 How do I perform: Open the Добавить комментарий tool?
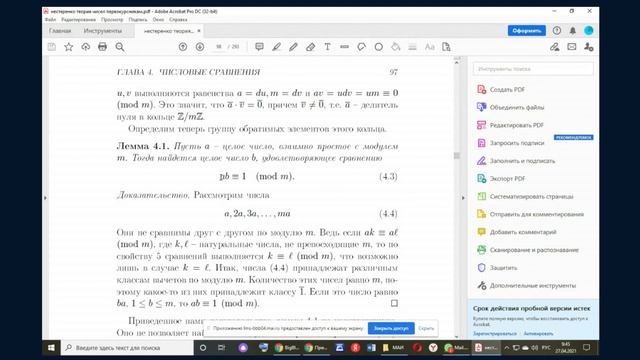pyautogui.click(x=516, y=232)
